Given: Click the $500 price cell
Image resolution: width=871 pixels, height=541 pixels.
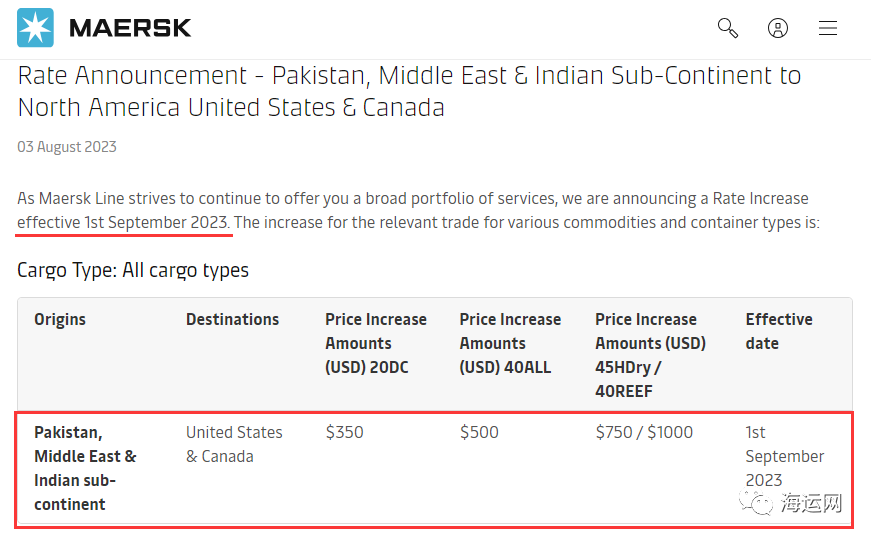Looking at the screenshot, I should pos(479,433).
